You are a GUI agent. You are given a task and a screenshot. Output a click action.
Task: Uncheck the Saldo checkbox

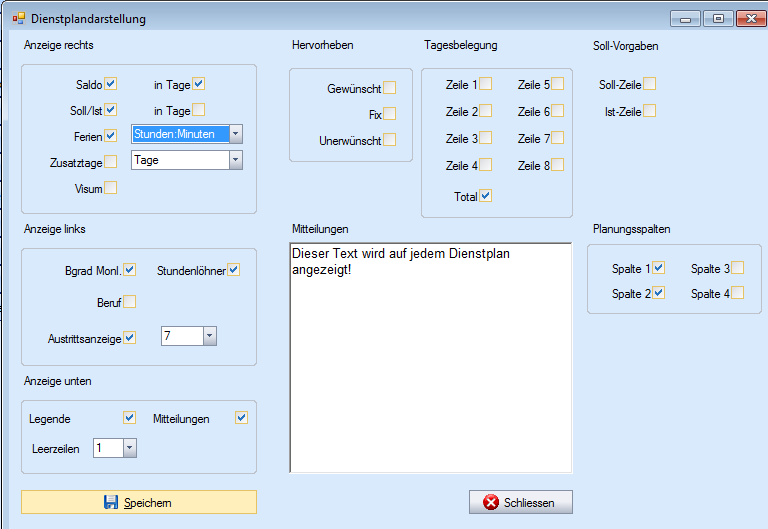click(111, 84)
